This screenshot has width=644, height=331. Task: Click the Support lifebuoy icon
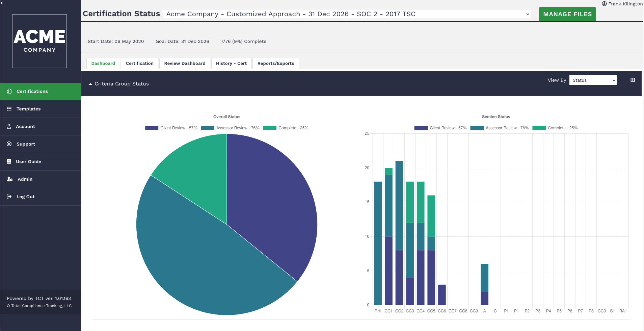coord(9,144)
